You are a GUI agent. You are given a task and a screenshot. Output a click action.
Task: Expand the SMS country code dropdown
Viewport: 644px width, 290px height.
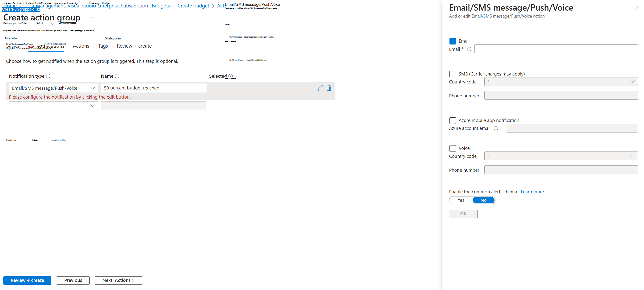point(633,82)
